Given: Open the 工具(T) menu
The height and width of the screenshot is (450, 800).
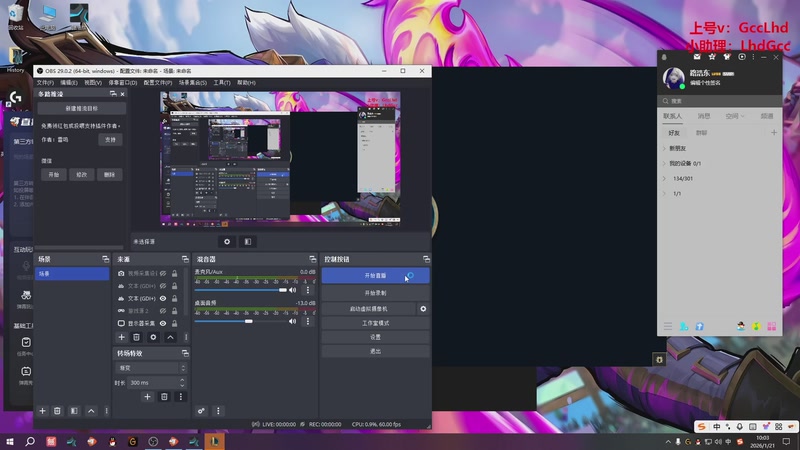Looking at the screenshot, I should (222, 83).
